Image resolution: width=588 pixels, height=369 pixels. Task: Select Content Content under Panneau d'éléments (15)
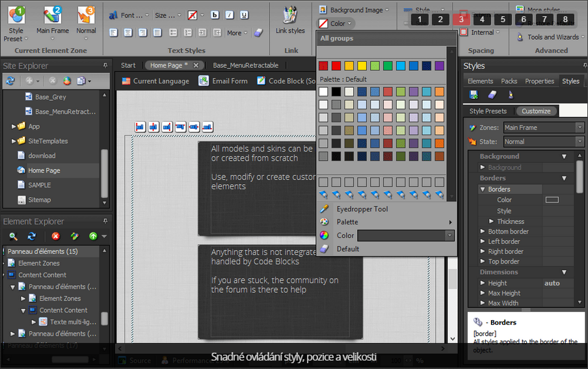click(42, 275)
